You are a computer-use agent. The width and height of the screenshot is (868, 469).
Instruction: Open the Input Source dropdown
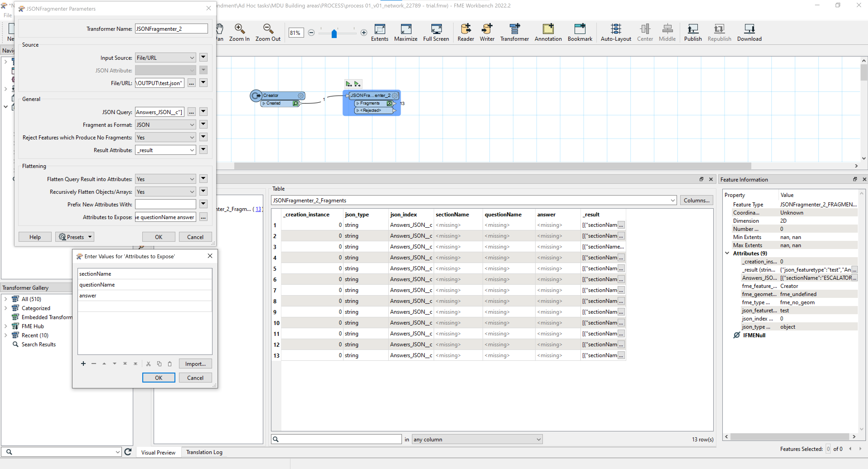point(165,58)
